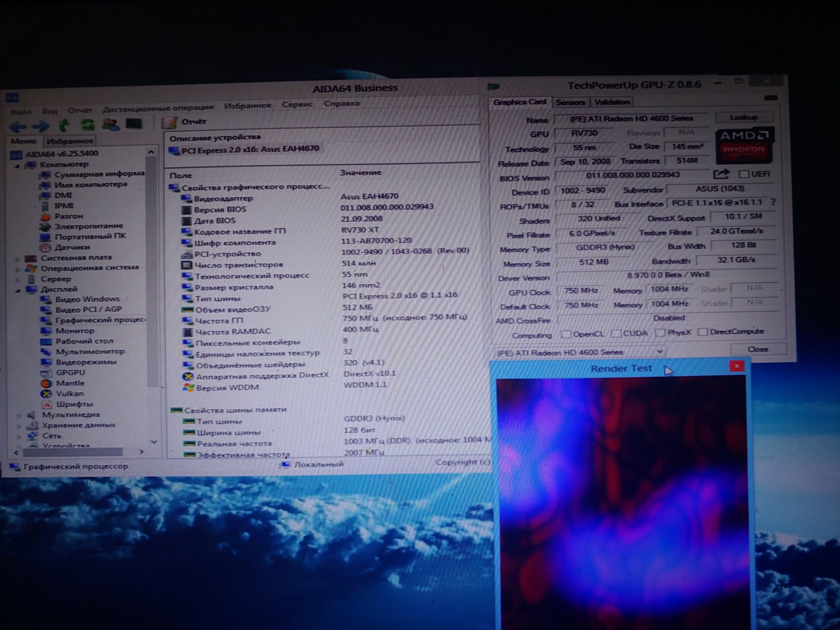Open Датчики in the AIDA64 tree
This screenshot has width=840, height=630.
click(x=65, y=247)
